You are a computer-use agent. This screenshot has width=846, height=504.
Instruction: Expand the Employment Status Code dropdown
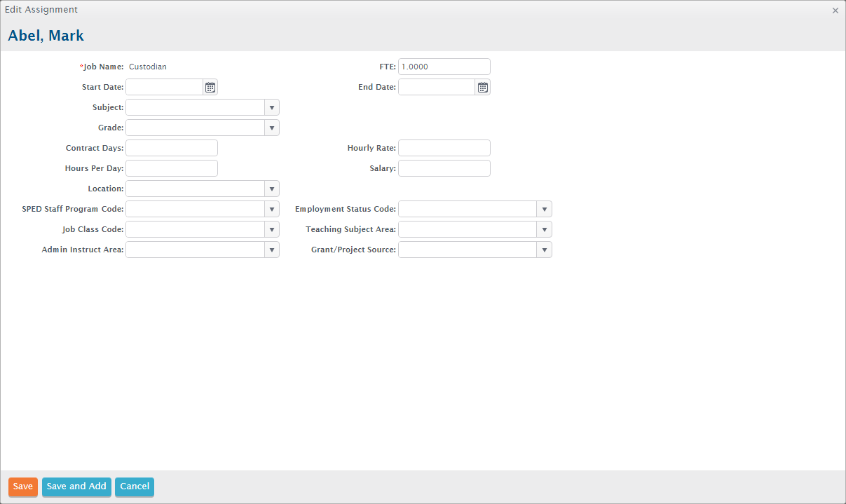tap(544, 209)
